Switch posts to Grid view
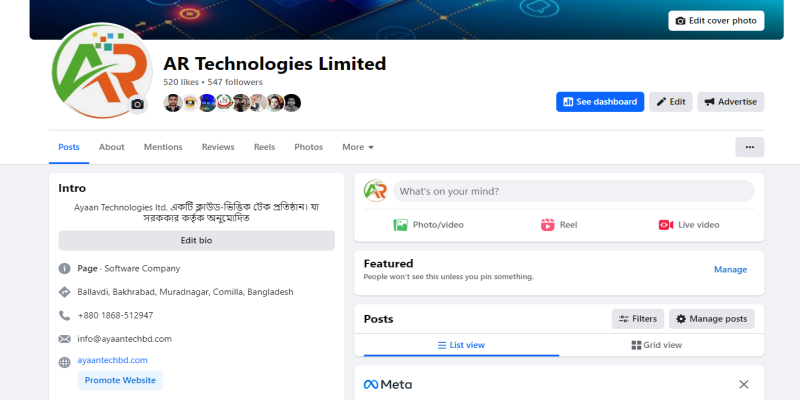The height and width of the screenshot is (400, 800). coord(656,345)
